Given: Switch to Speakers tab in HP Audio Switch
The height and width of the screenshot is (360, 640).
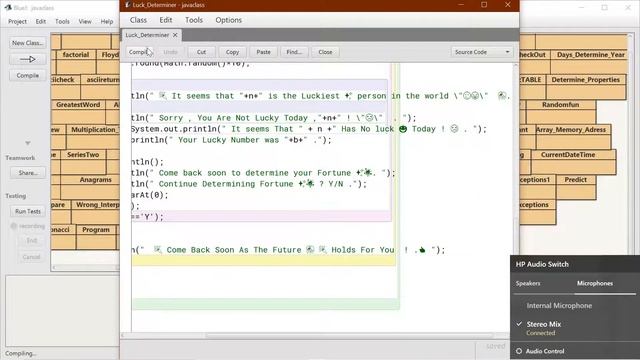Looking at the screenshot, I should [x=528, y=283].
